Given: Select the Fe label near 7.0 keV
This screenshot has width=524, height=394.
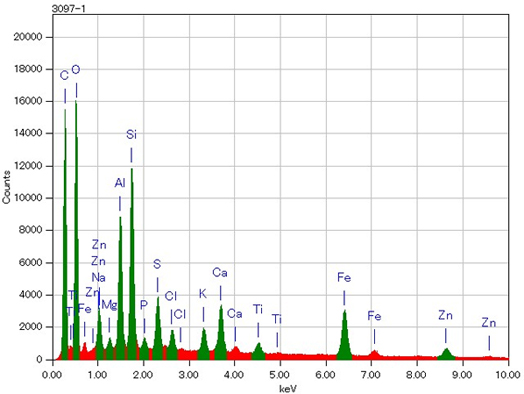Looking at the screenshot, I should click(x=374, y=316).
